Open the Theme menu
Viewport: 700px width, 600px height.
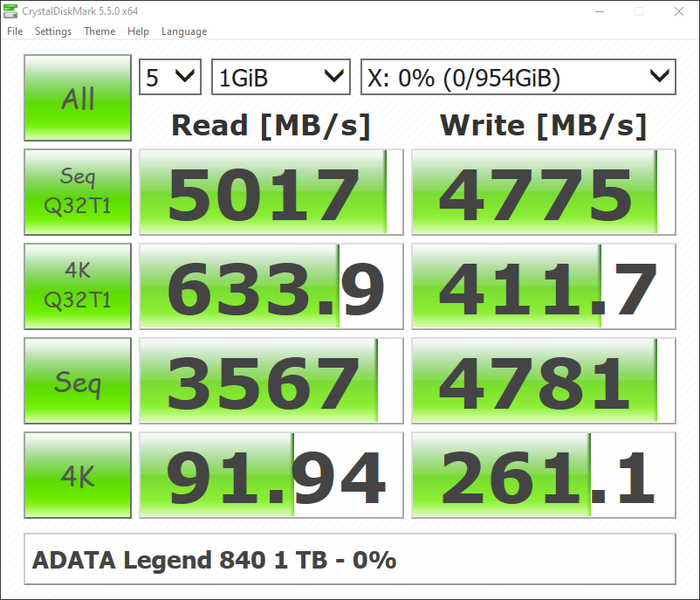pyautogui.click(x=100, y=31)
